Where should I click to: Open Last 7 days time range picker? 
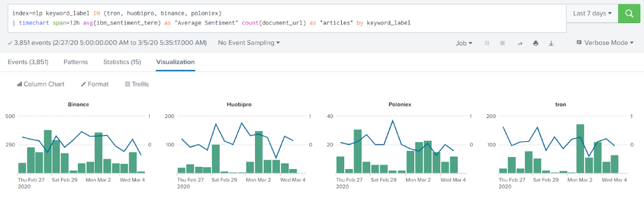point(592,13)
